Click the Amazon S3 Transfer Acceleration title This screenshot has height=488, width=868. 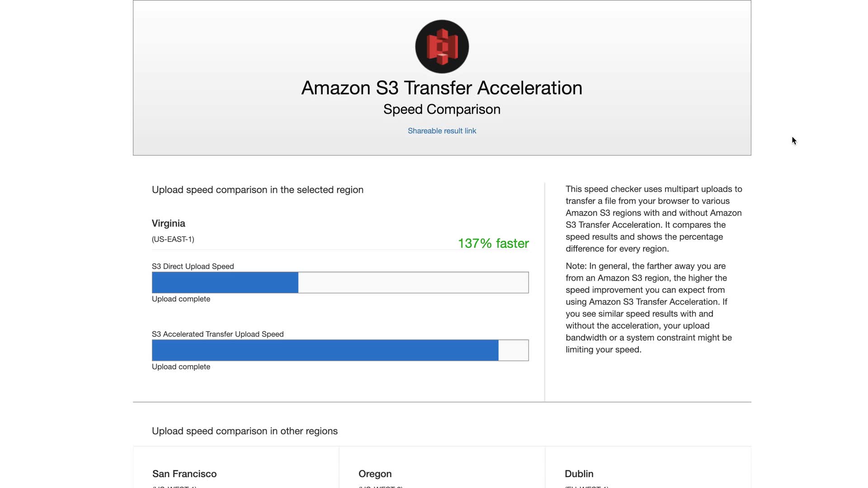click(x=442, y=88)
